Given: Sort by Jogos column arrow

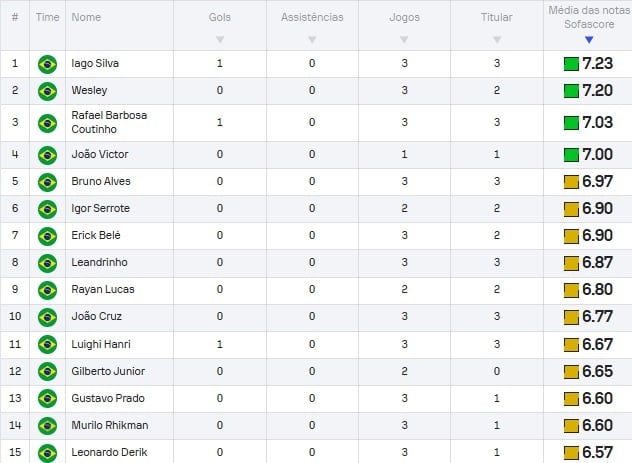Looking at the screenshot, I should point(404,40).
